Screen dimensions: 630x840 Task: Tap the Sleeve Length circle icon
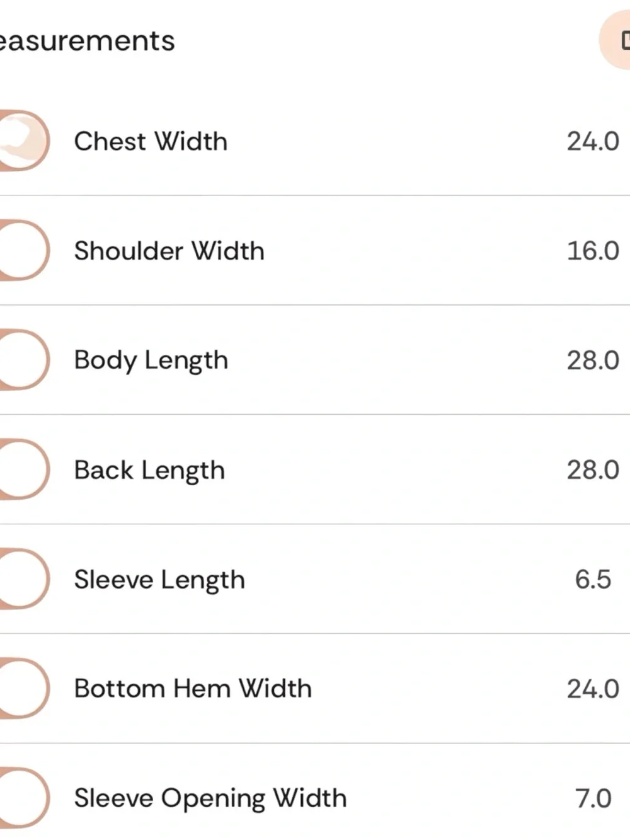24,579
